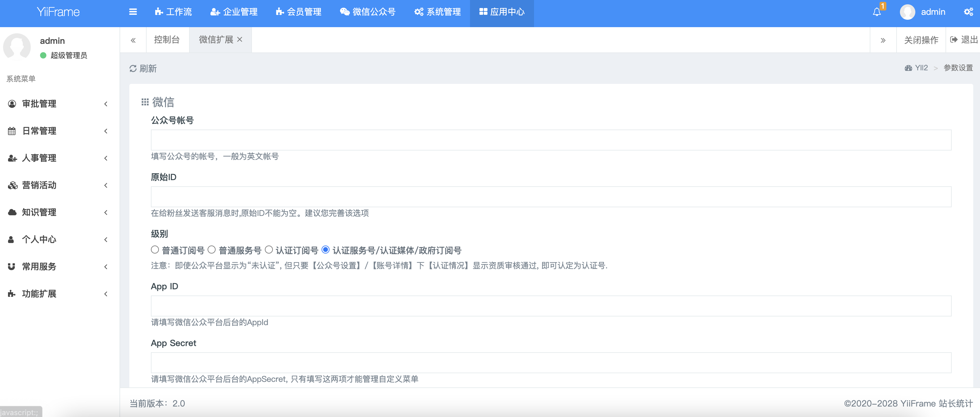Close the 微信扩展 tab with X

[240, 39]
